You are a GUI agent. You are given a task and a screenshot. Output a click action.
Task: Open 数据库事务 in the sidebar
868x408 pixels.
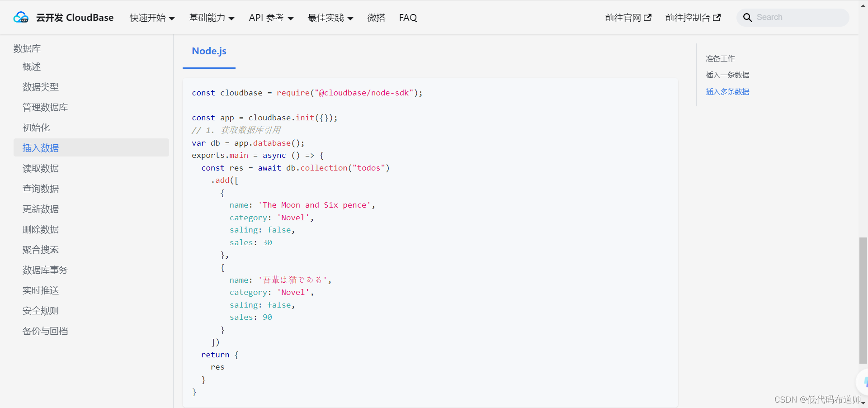click(x=45, y=270)
